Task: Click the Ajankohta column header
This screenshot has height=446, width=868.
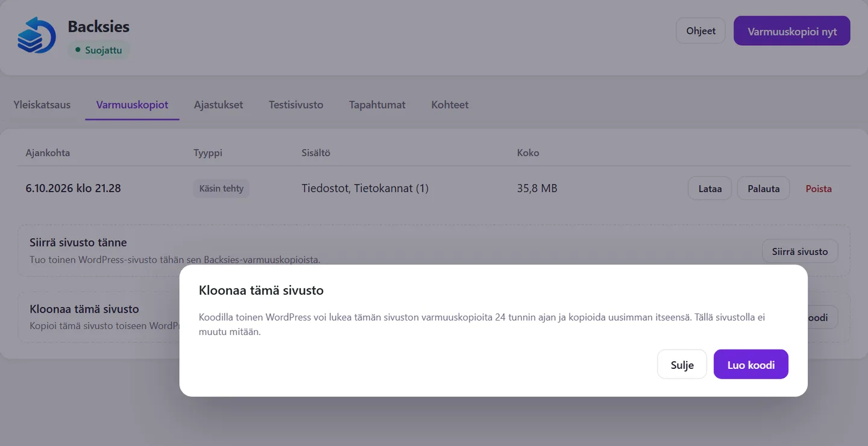Action: (48, 152)
